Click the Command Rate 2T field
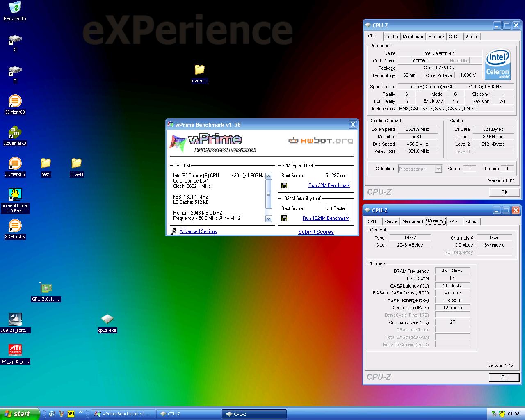 (x=452, y=322)
